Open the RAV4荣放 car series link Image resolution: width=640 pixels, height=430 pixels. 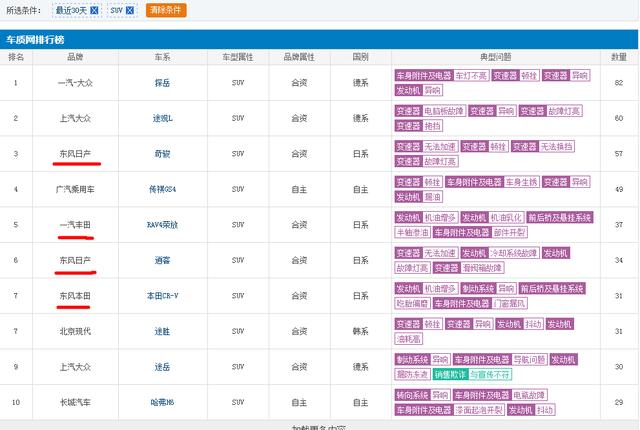[161, 225]
